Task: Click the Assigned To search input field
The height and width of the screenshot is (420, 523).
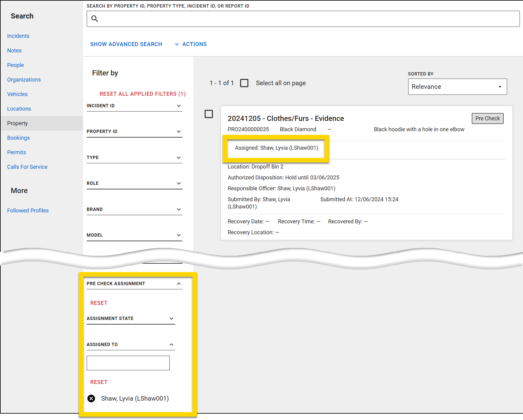Action: pyautogui.click(x=128, y=363)
